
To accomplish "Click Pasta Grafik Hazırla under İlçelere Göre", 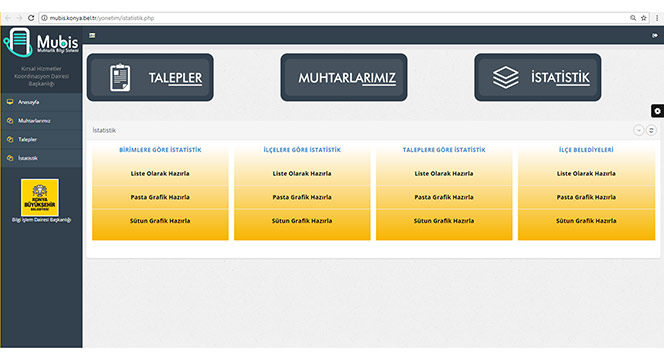I will 302,197.
